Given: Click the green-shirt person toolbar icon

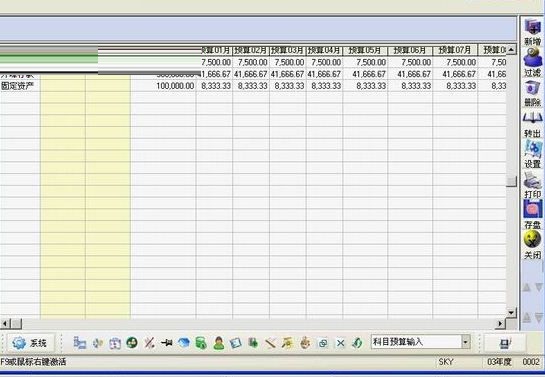Looking at the screenshot, I should (219, 343).
